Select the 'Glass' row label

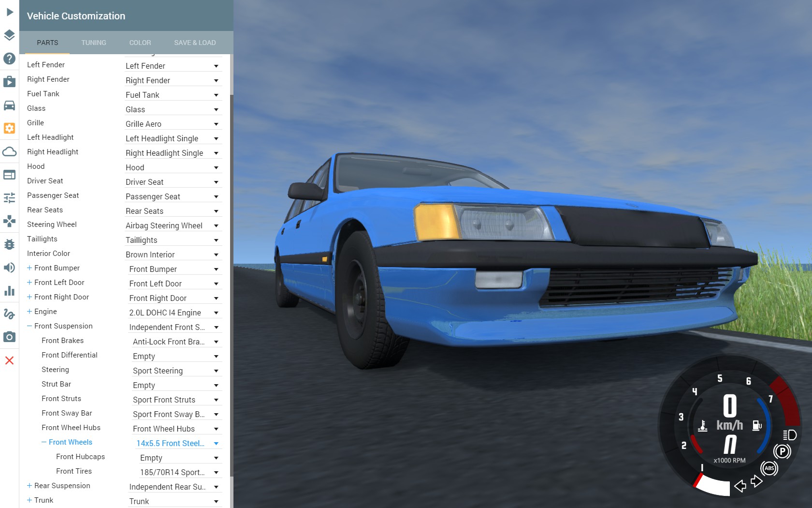36,108
